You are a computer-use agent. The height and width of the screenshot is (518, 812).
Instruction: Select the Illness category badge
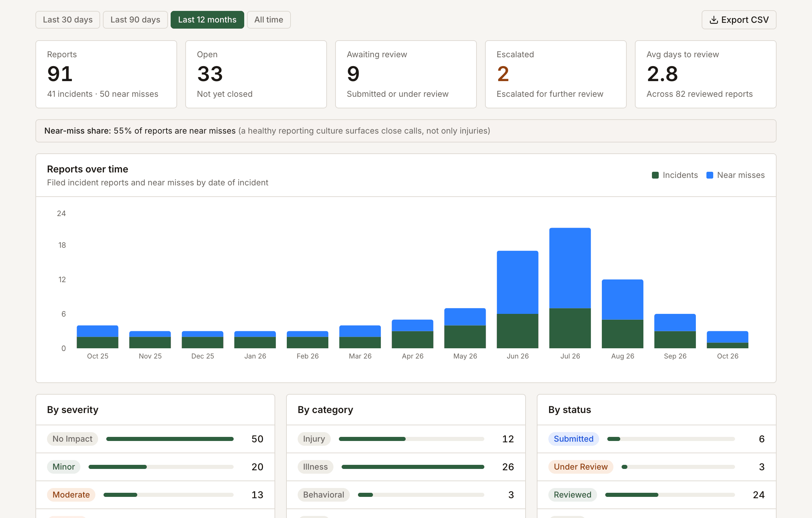click(x=315, y=467)
